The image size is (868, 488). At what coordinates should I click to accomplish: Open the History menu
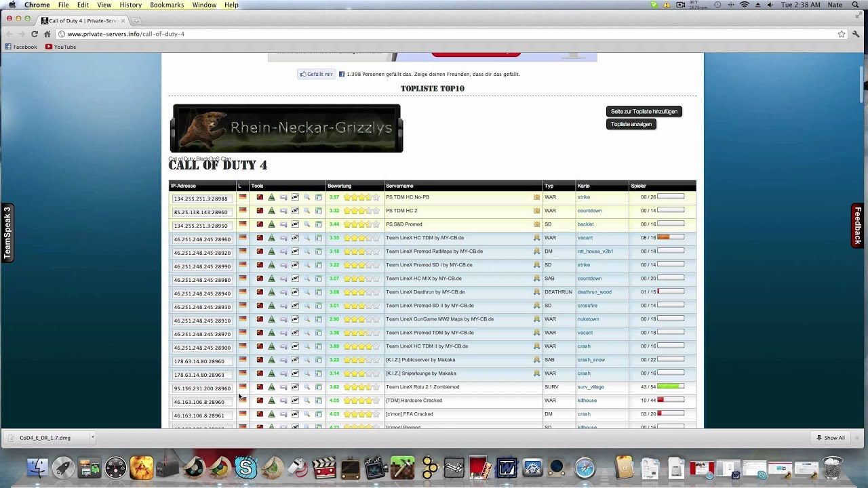click(x=130, y=5)
